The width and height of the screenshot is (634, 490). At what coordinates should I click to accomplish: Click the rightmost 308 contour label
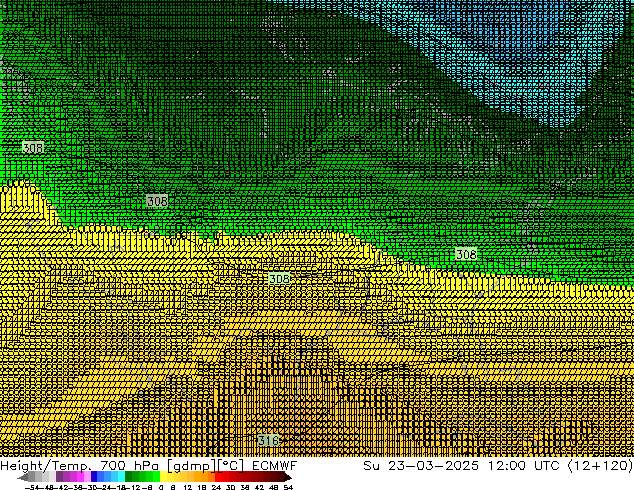pyautogui.click(x=466, y=255)
